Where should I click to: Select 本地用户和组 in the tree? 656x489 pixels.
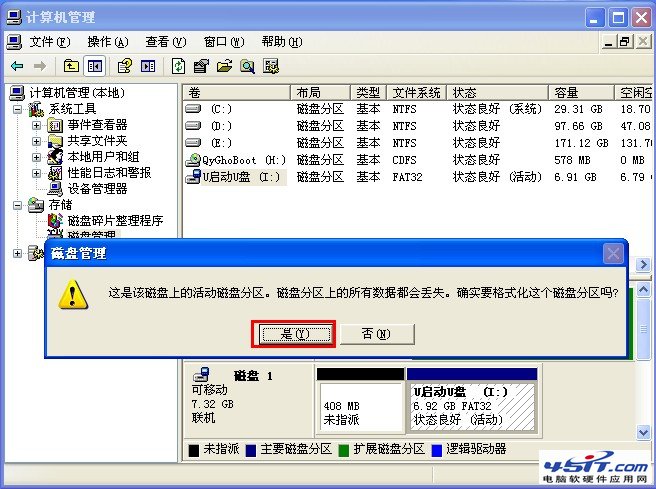tap(103, 156)
